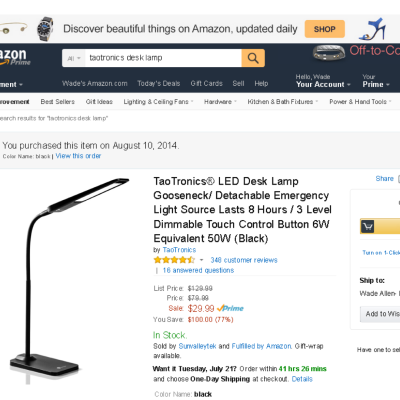Click the fitness bracelet ad image
The width and height of the screenshot is (400, 400).
(x=329, y=53)
